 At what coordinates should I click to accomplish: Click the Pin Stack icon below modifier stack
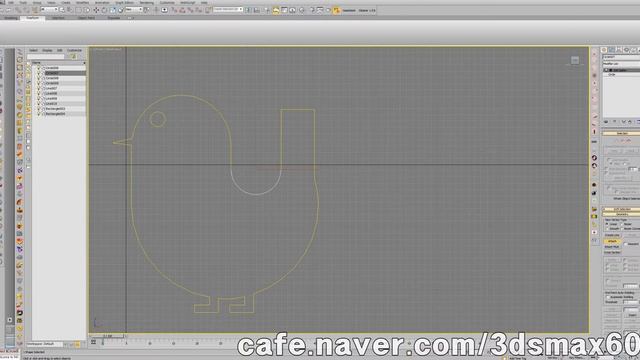point(606,122)
